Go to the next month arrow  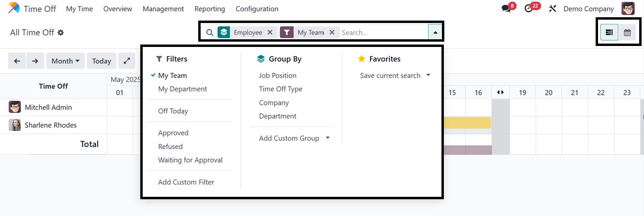[x=35, y=61]
